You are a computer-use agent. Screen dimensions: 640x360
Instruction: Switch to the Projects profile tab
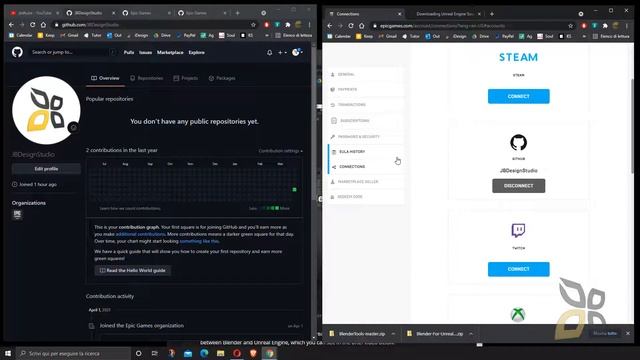(x=186, y=78)
